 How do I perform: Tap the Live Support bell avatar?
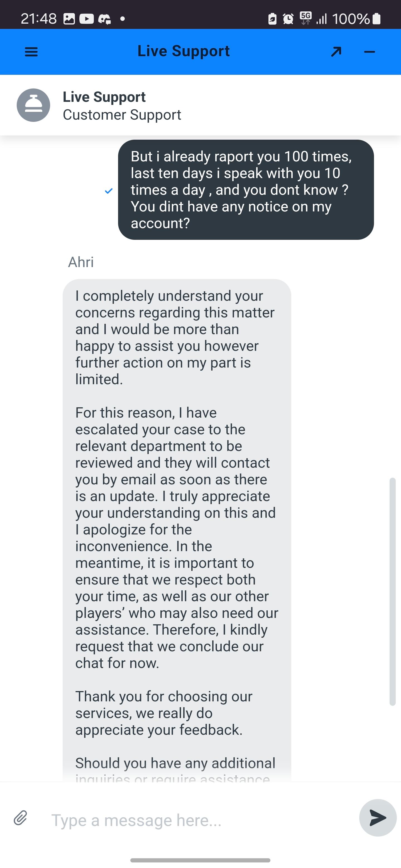tap(33, 105)
